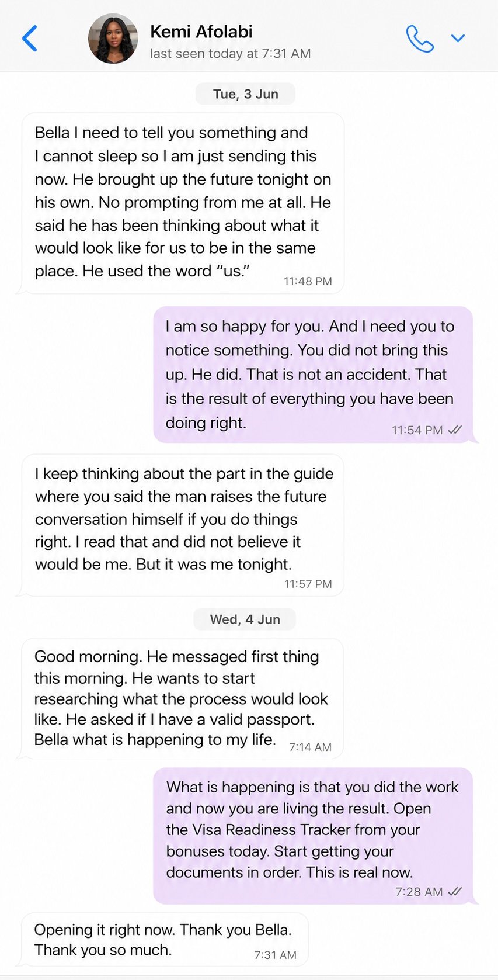498x980 pixels.
Task: Click the 7:14 AM timestamp
Action: click(310, 747)
